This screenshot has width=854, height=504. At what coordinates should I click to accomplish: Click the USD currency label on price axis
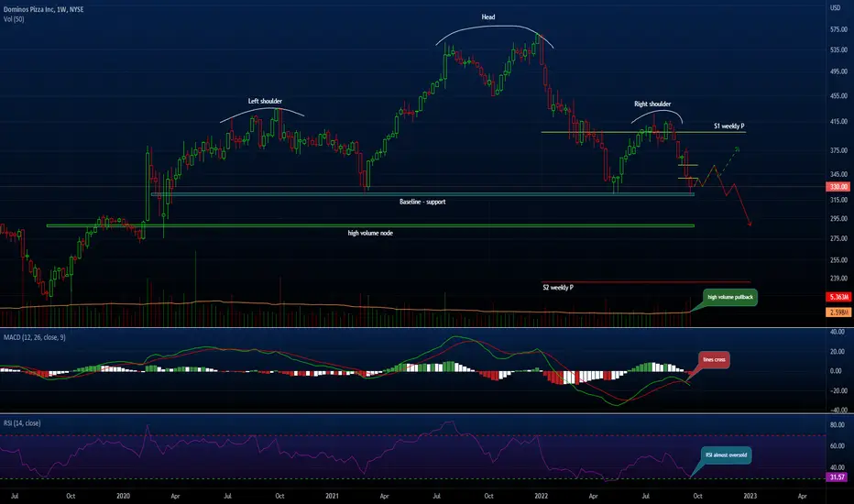835,7
